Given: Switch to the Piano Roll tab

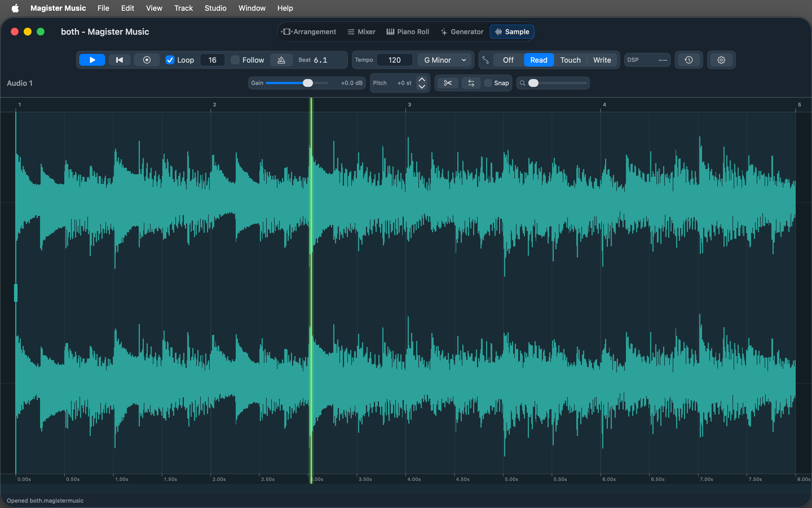Looking at the screenshot, I should [408, 32].
